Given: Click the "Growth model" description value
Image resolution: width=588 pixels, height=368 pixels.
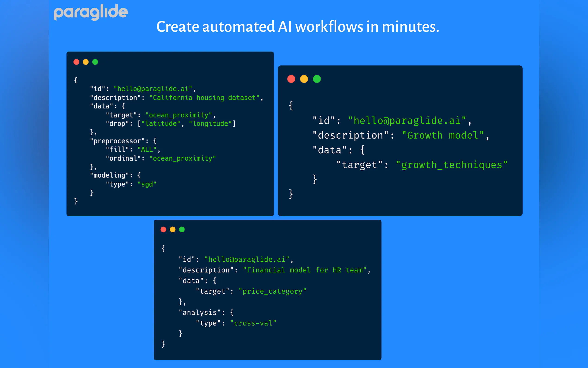Looking at the screenshot, I should [x=442, y=135].
